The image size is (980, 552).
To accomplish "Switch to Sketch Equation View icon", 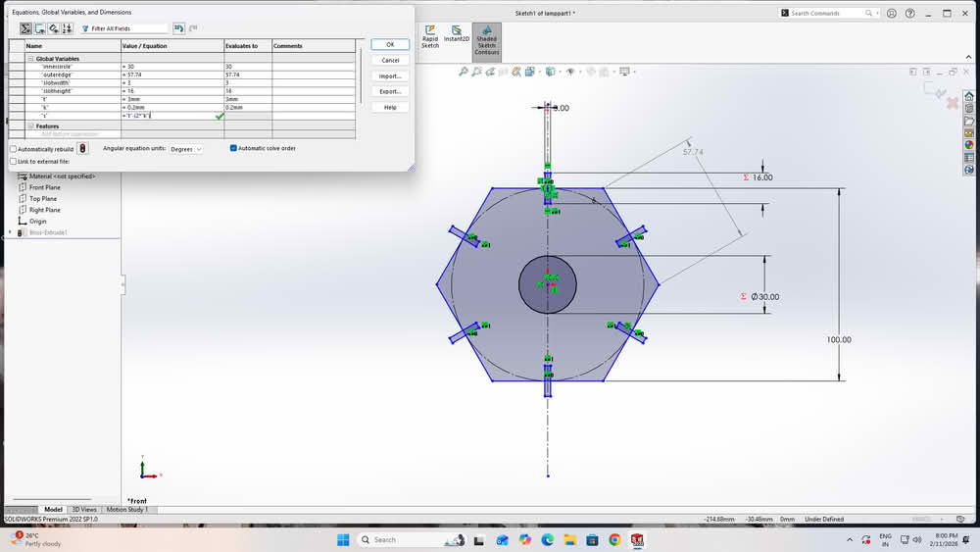I will pyautogui.click(x=39, y=28).
